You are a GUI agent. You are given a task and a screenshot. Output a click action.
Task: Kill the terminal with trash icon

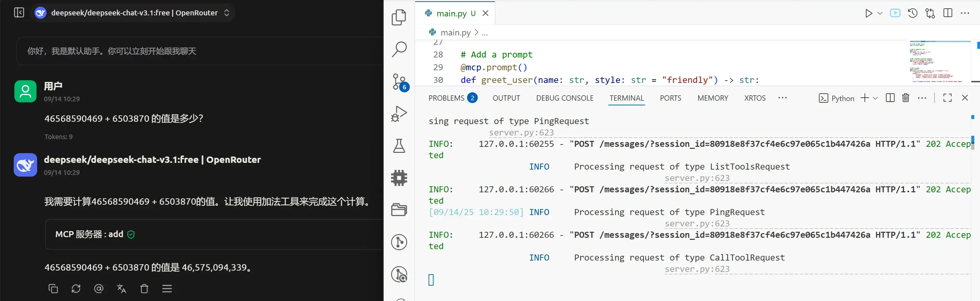[x=906, y=98]
